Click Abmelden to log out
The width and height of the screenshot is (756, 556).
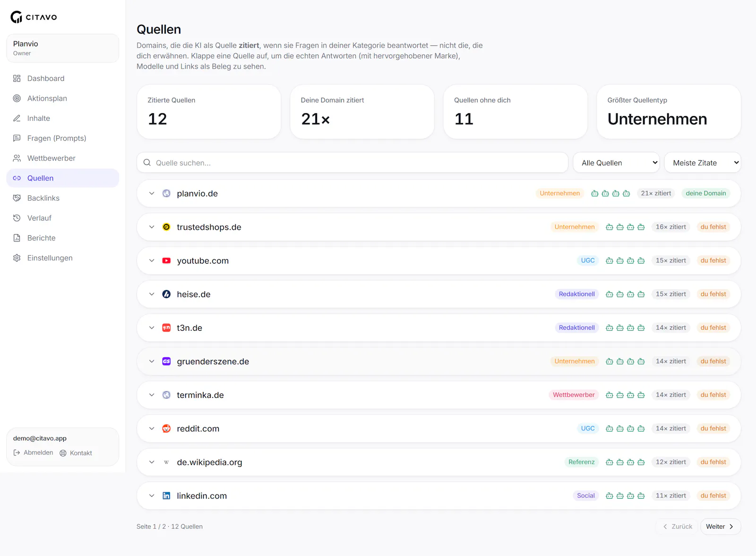(x=33, y=453)
